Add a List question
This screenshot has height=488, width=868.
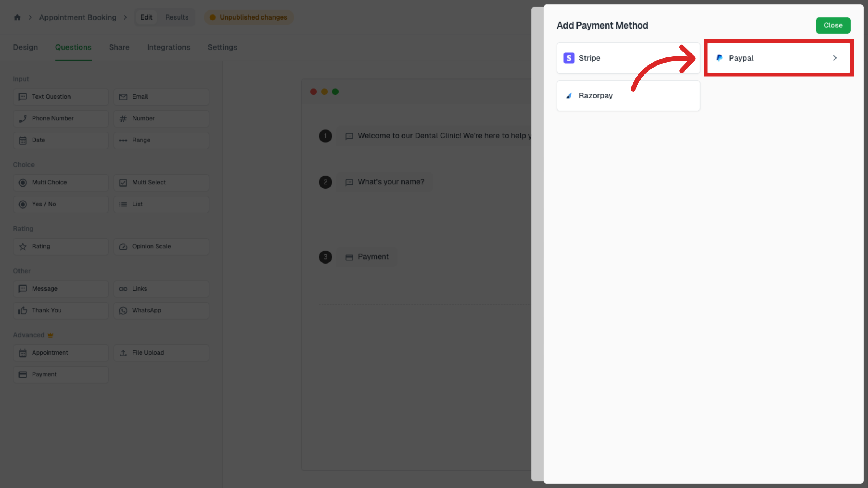pyautogui.click(x=161, y=204)
